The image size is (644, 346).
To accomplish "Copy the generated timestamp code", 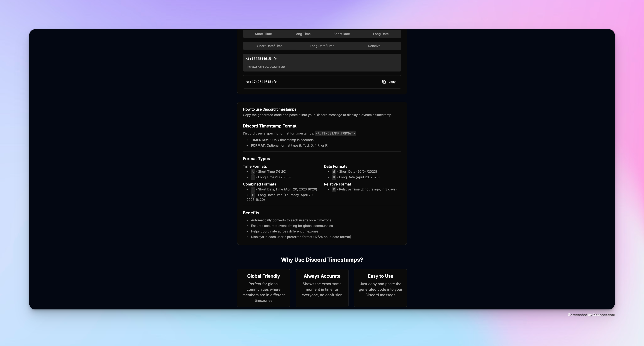I will [389, 82].
